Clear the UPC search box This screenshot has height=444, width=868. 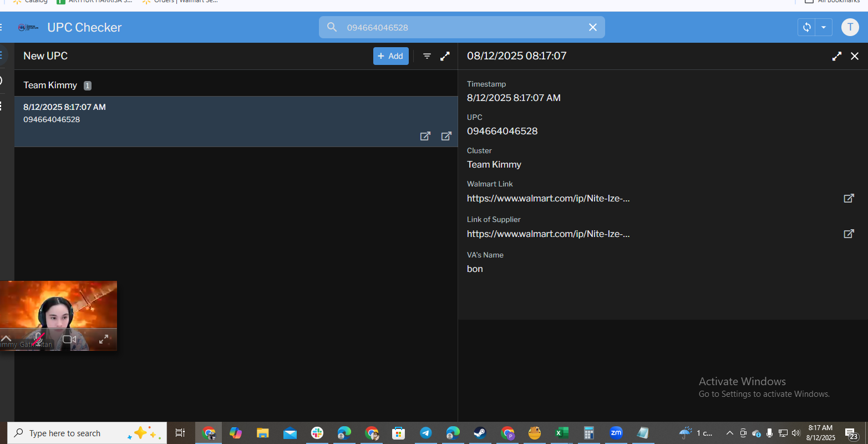click(593, 27)
